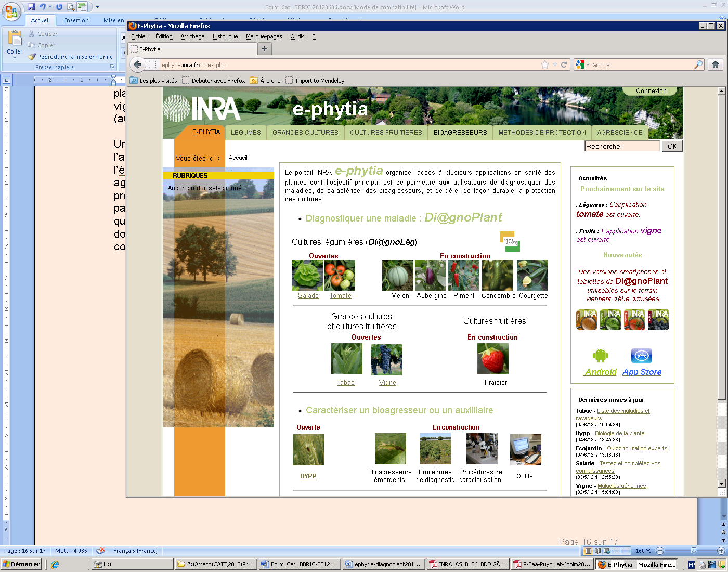Open Les plus visités bookmark folder

[154, 81]
